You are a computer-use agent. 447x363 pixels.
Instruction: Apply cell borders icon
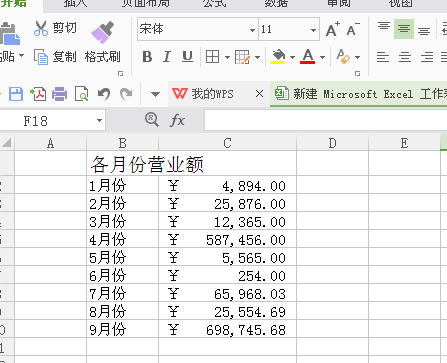click(x=212, y=57)
